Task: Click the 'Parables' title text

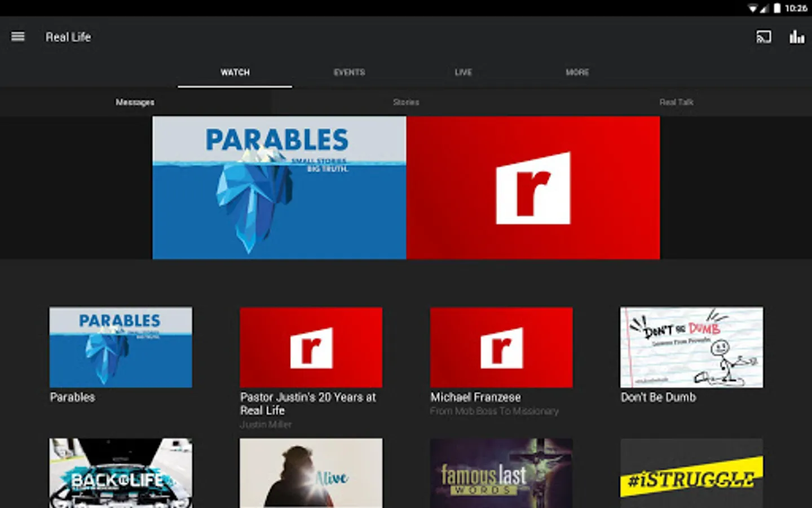Action: pyautogui.click(x=72, y=397)
